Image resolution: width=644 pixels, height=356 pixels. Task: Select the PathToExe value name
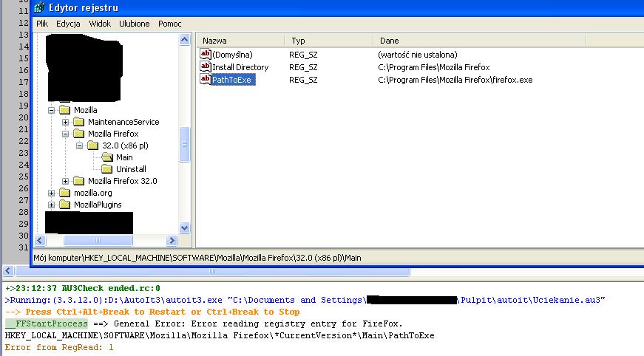point(234,80)
